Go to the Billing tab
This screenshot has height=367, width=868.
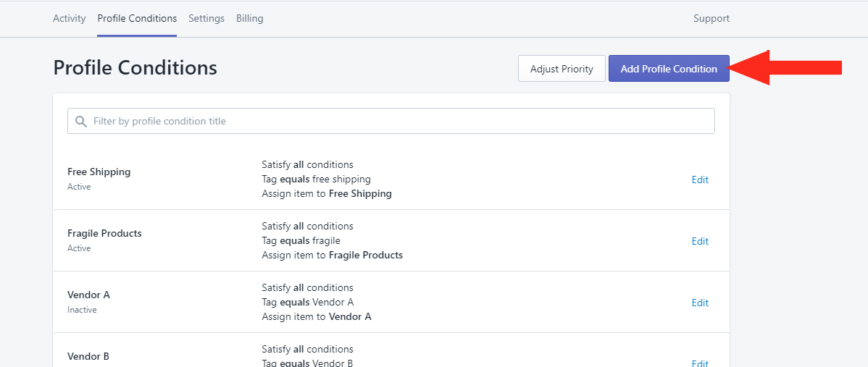coord(250,18)
